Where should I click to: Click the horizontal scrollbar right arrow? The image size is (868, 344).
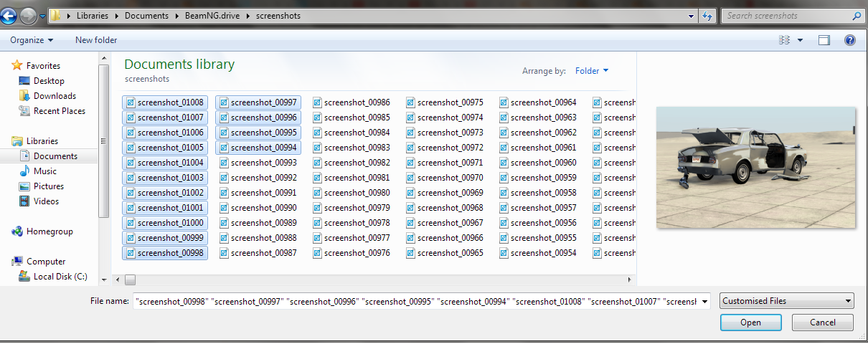pyautogui.click(x=630, y=279)
